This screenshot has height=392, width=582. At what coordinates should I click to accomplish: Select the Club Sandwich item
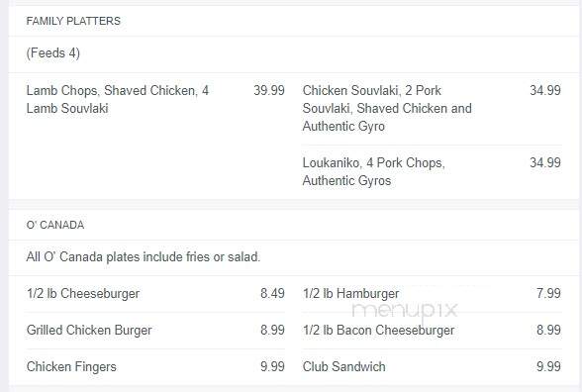click(x=344, y=366)
